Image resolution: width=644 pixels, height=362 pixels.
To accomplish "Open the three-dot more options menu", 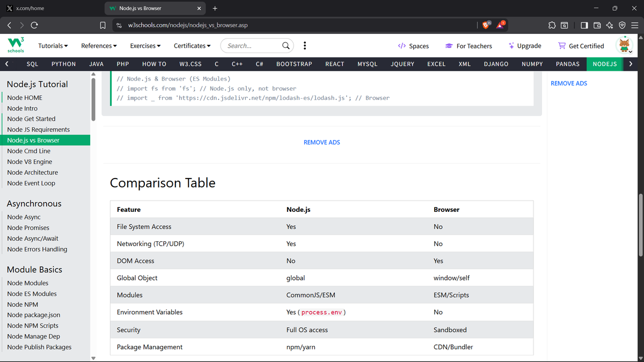I will (305, 46).
